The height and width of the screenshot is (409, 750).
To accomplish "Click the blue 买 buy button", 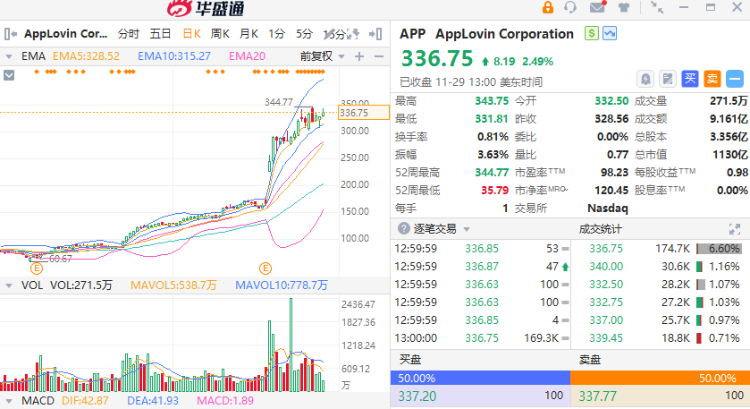I will 690,79.
